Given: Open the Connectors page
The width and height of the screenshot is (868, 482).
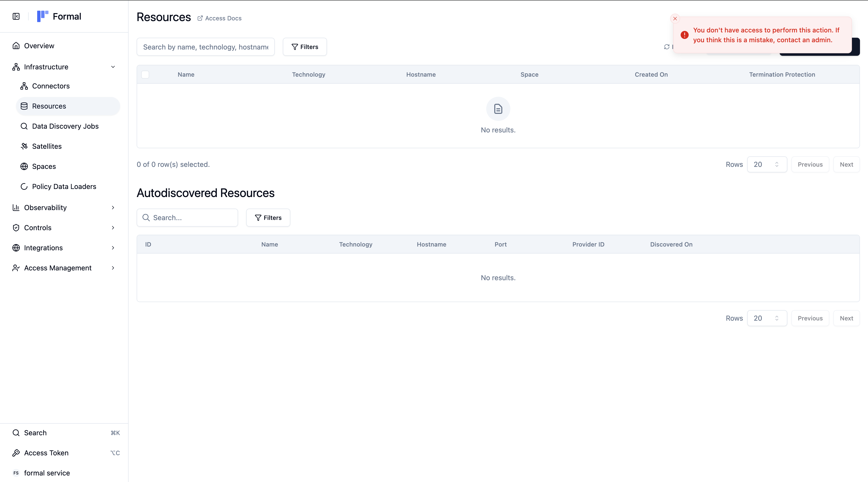Looking at the screenshot, I should point(51,86).
